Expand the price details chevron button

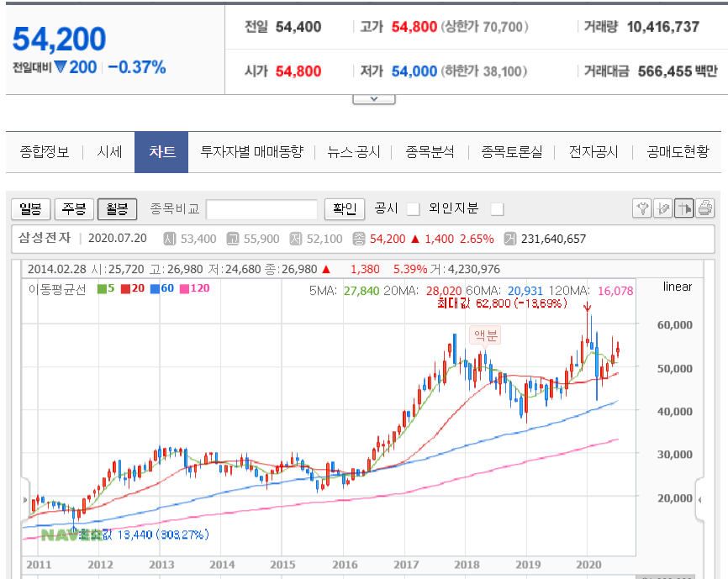click(x=374, y=99)
